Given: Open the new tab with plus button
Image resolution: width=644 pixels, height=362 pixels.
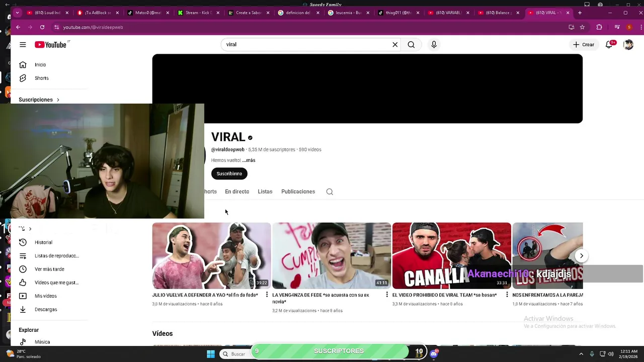Looking at the screenshot, I should [580, 13].
